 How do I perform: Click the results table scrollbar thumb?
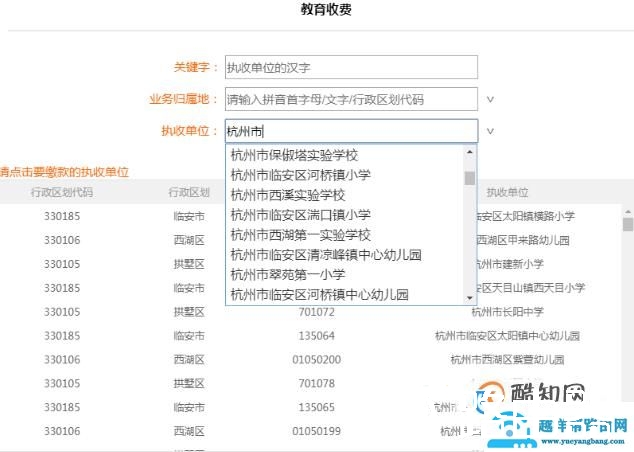628,224
